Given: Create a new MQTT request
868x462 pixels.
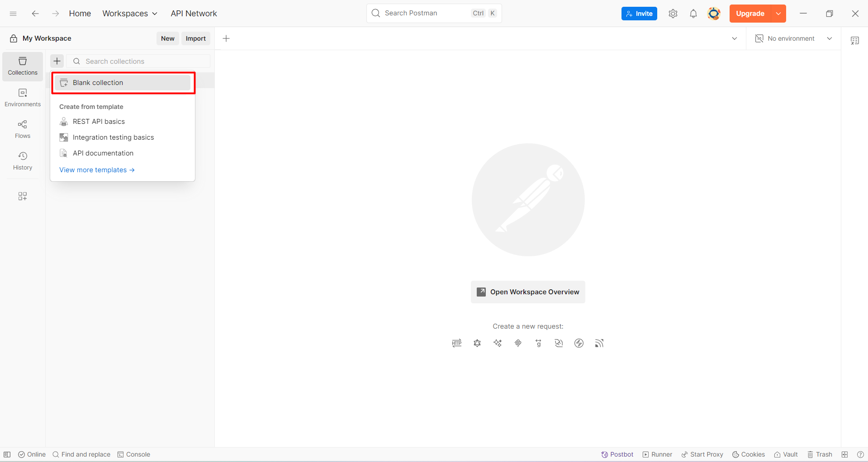Looking at the screenshot, I should pos(599,343).
